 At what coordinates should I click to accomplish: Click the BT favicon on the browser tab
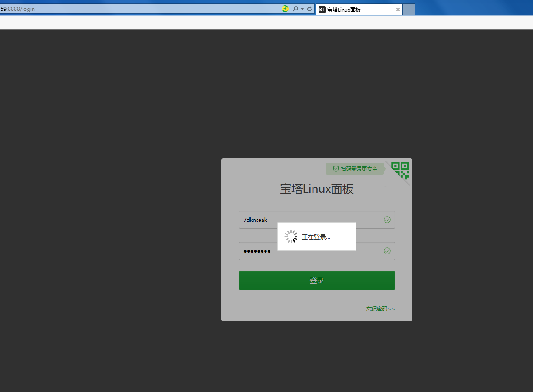322,9
